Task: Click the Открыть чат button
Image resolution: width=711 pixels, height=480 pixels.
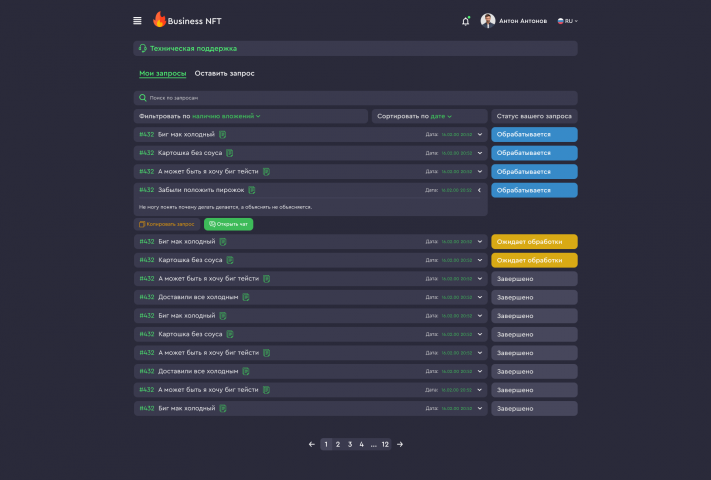Action: [229, 224]
